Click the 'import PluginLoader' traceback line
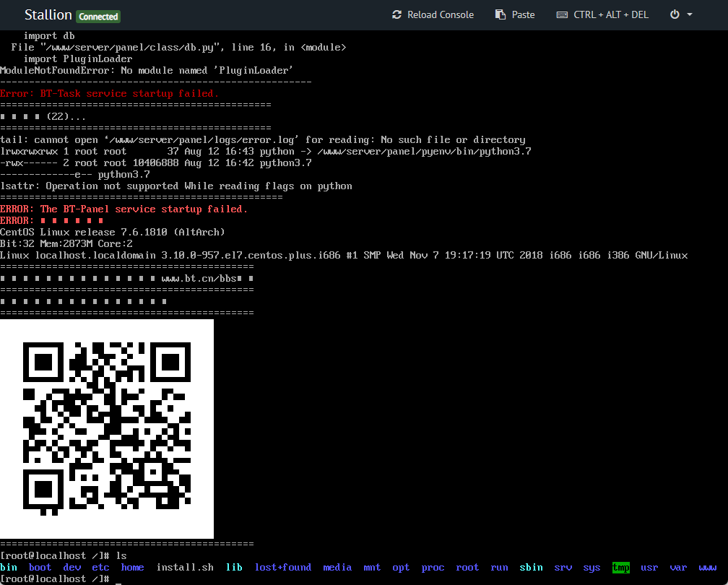The height and width of the screenshot is (585, 728). pos(78,59)
